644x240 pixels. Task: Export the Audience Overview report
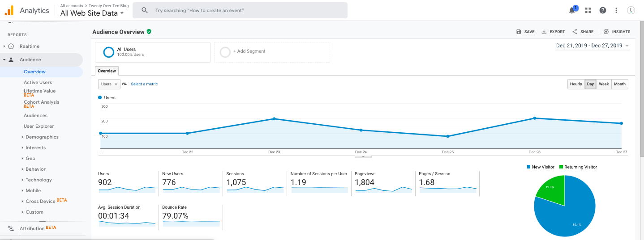(x=553, y=32)
